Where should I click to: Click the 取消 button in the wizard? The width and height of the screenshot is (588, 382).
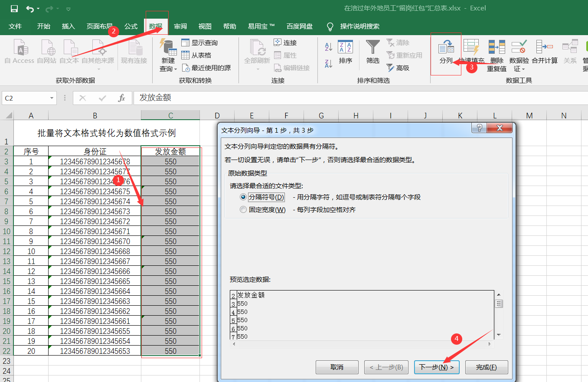[337, 367]
